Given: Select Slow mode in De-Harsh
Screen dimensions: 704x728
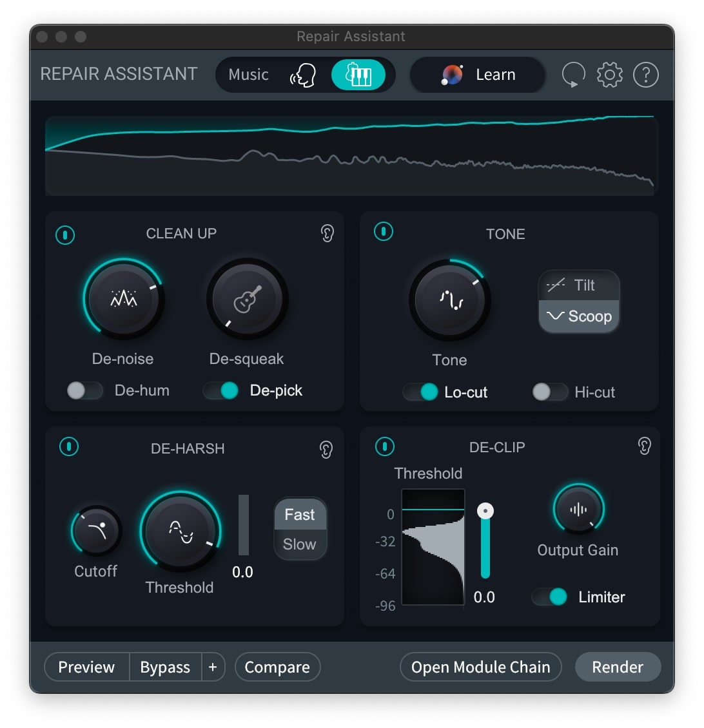Looking at the screenshot, I should coord(299,544).
